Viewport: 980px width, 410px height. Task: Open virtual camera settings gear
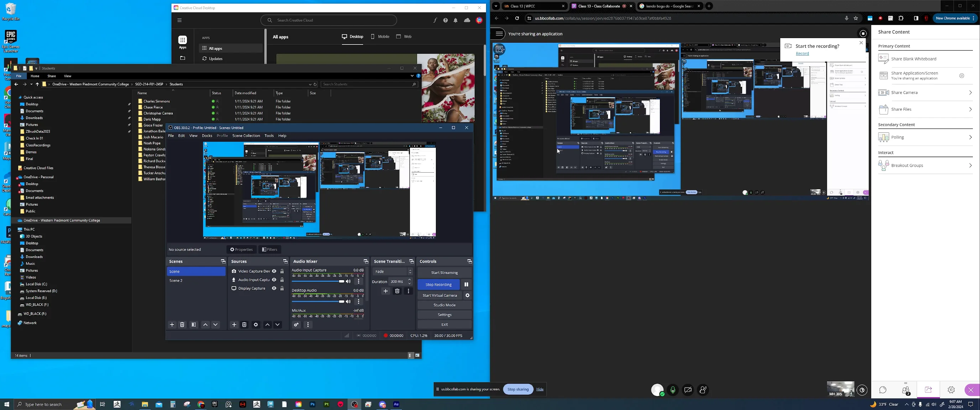(x=468, y=295)
